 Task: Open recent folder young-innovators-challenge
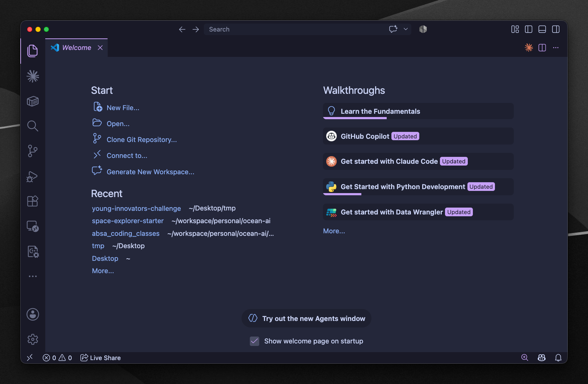136,208
